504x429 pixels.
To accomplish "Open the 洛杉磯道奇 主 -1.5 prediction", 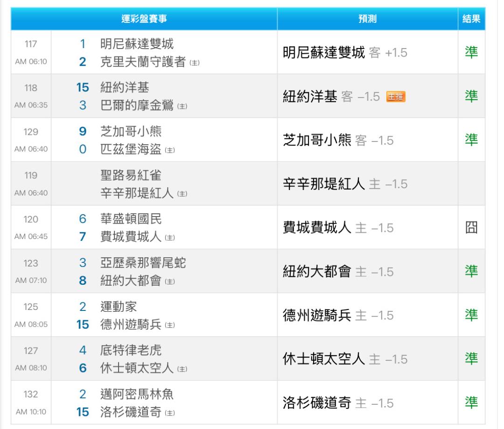I will [x=338, y=403].
